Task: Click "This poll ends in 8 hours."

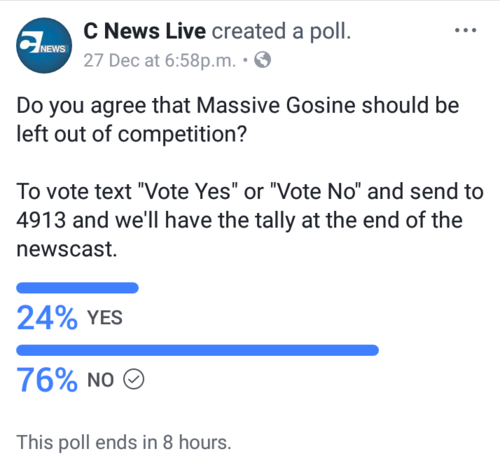Action: point(124,443)
